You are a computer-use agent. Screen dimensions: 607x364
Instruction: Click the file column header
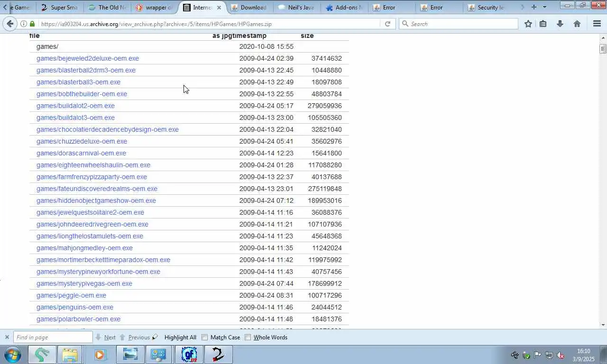pos(34,36)
